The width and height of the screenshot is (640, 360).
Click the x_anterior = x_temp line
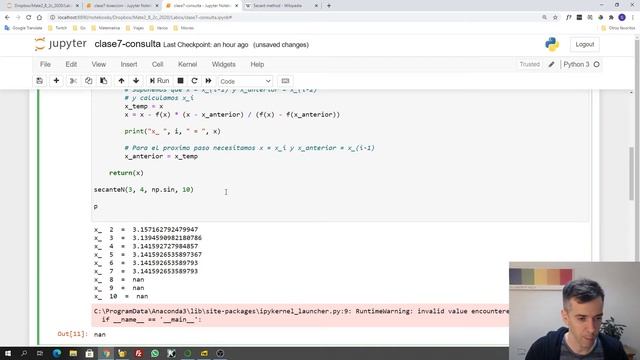[x=161, y=156]
